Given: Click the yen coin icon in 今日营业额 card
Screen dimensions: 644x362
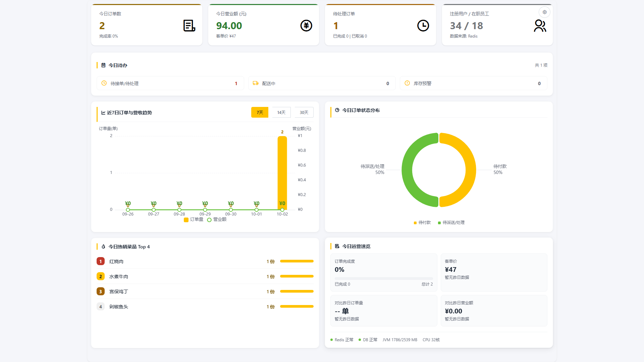Looking at the screenshot, I should [x=306, y=25].
